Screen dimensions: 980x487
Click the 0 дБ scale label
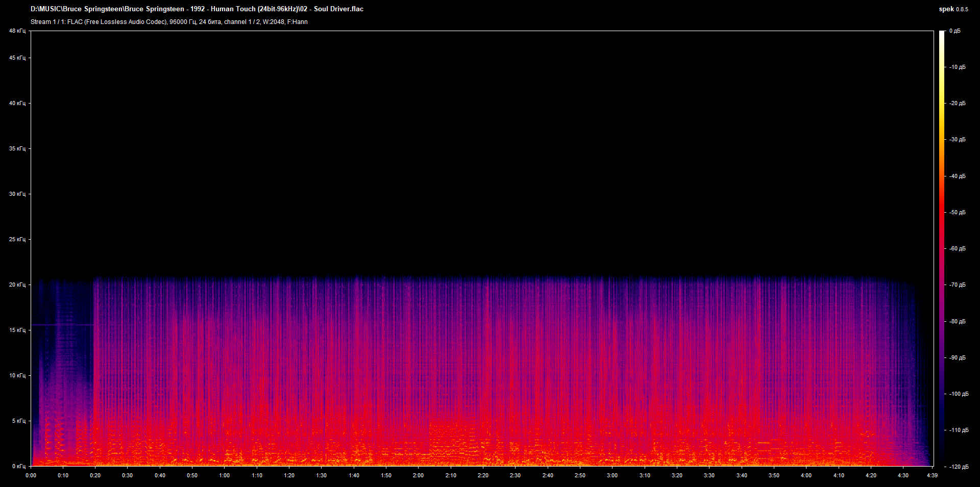(x=955, y=31)
